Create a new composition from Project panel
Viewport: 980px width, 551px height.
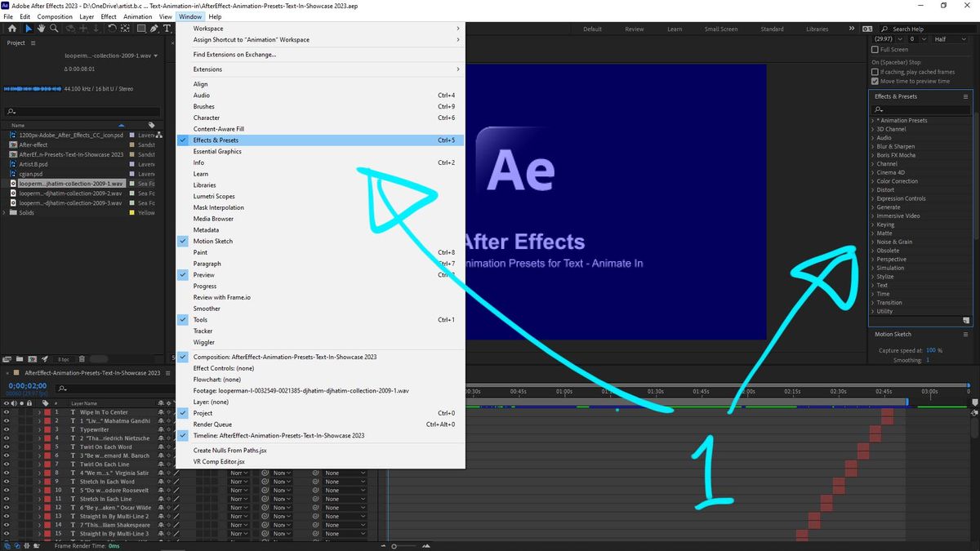coord(33,359)
